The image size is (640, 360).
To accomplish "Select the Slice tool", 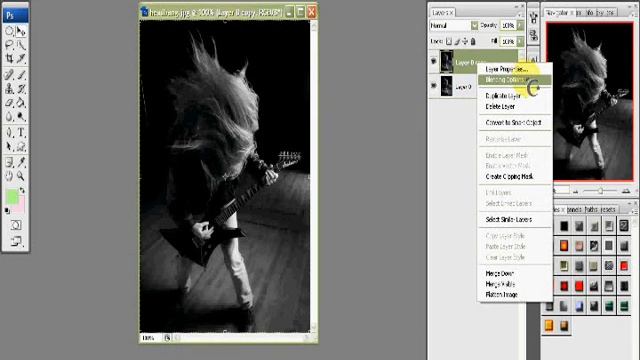I will [x=21, y=58].
